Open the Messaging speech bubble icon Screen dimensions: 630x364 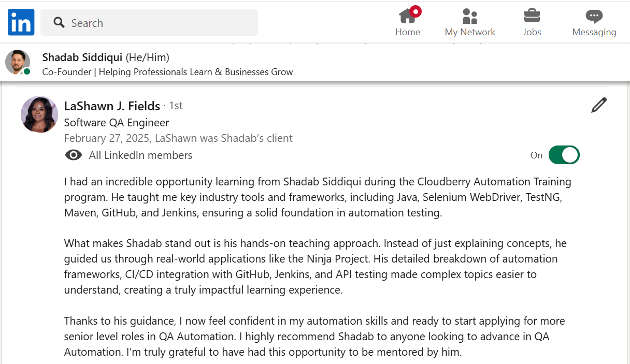[x=594, y=16]
